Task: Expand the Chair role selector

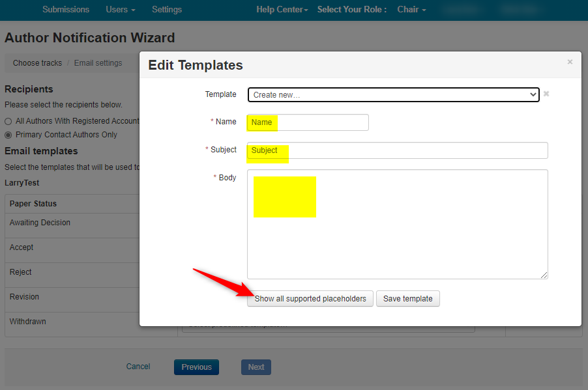Action: point(411,10)
